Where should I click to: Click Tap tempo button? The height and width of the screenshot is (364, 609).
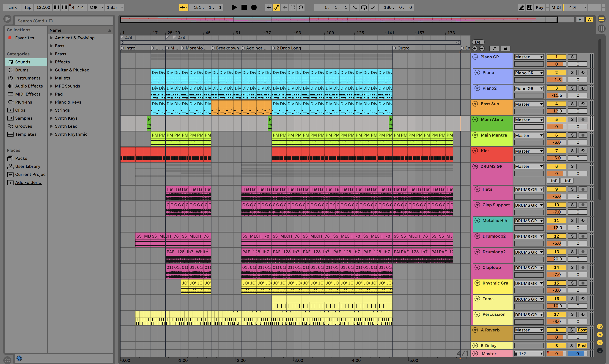point(28,7)
